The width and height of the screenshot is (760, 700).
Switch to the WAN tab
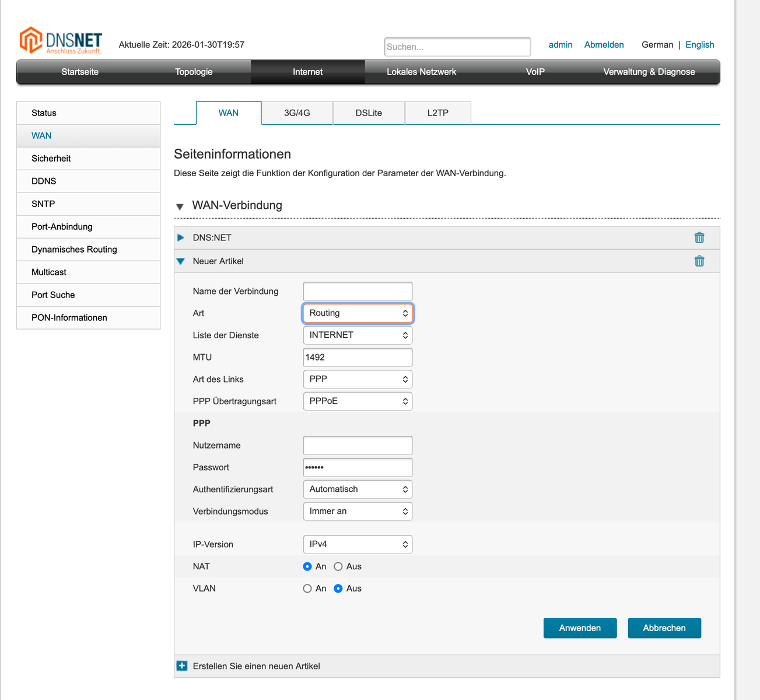click(x=229, y=113)
